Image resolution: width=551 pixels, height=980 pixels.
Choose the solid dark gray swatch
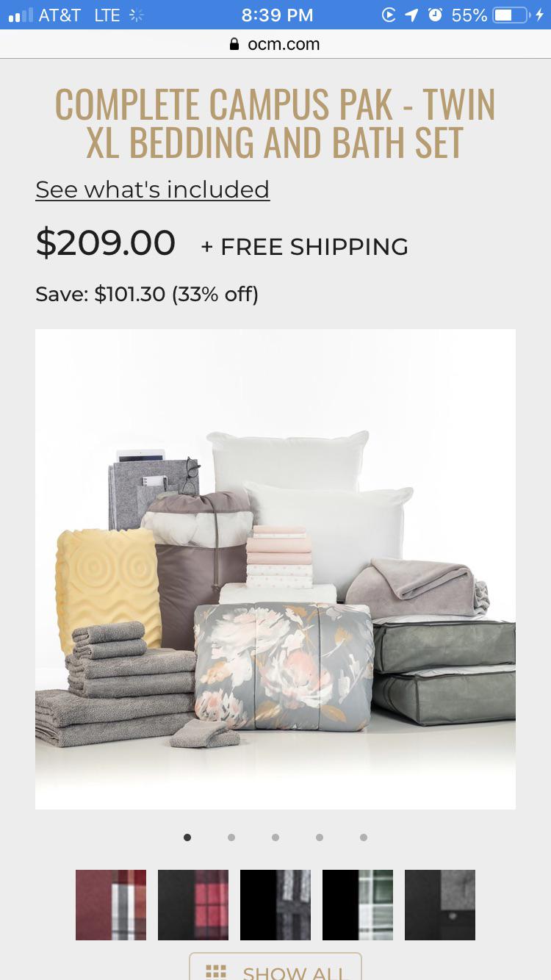[440, 905]
